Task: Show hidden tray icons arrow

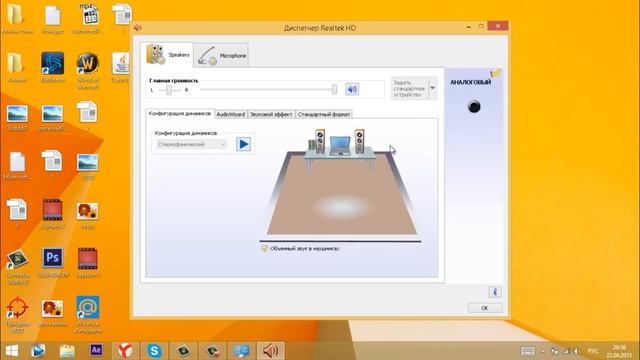Action: [543, 351]
